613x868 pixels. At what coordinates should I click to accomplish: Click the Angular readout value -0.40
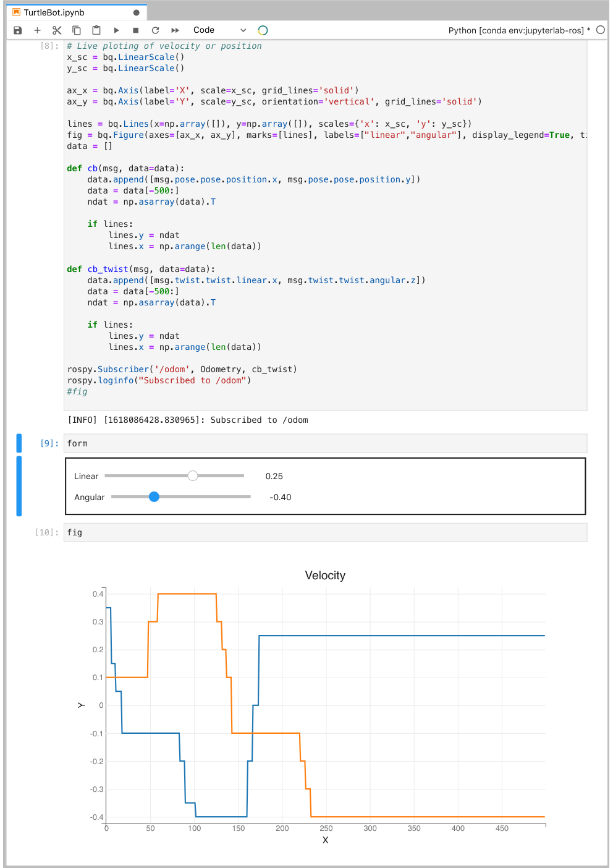pos(281,497)
